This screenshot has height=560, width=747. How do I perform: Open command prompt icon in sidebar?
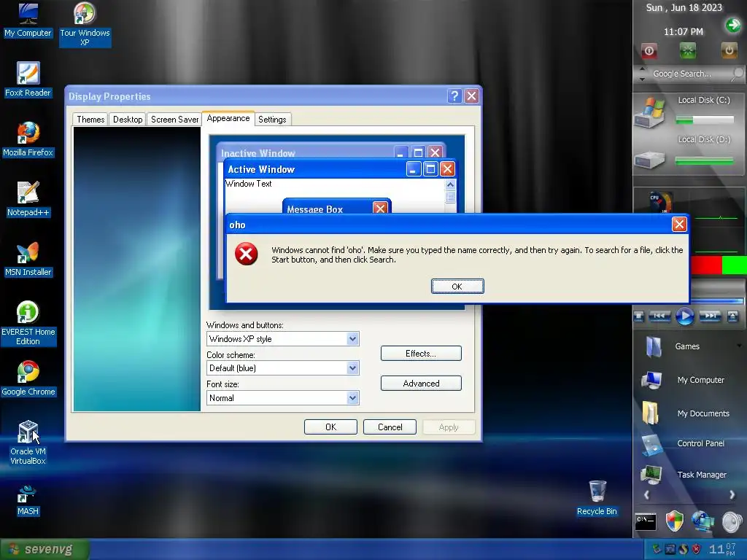coord(646,521)
